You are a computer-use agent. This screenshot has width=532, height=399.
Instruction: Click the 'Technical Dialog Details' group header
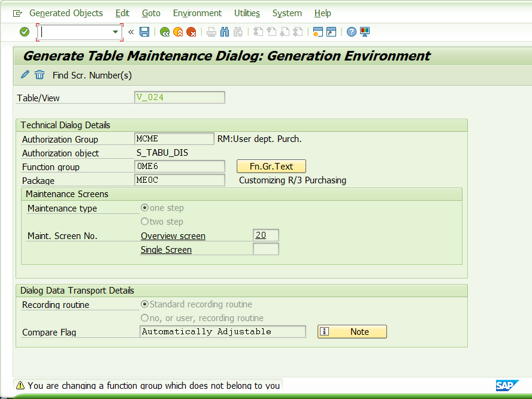(x=65, y=125)
